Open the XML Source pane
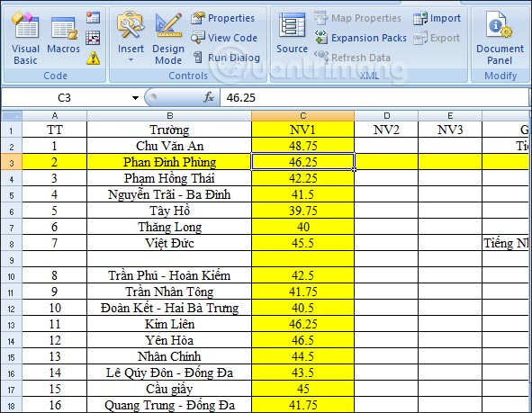 click(x=292, y=32)
